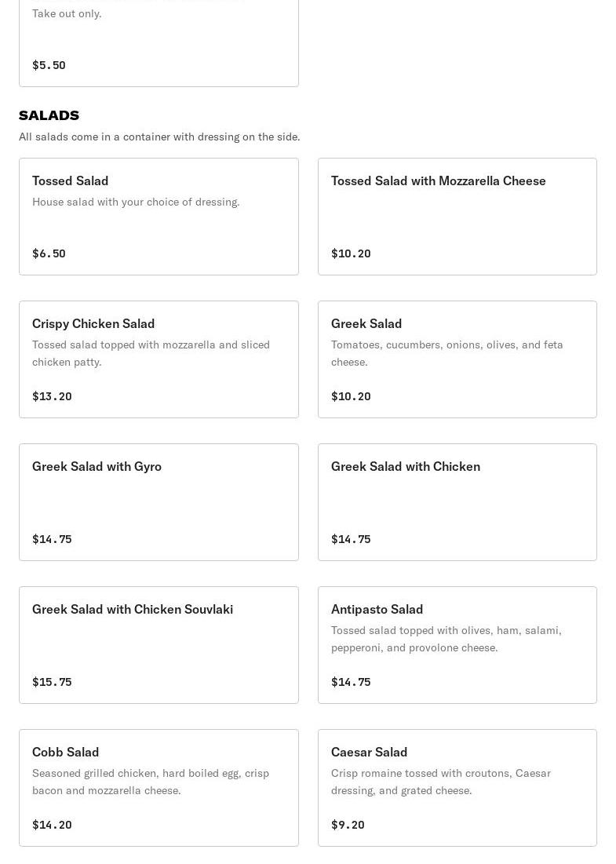Viewport: 616px width, 864px height.
Task: Click the $13.20 Crispy Chicken Salad price
Action: click(52, 396)
